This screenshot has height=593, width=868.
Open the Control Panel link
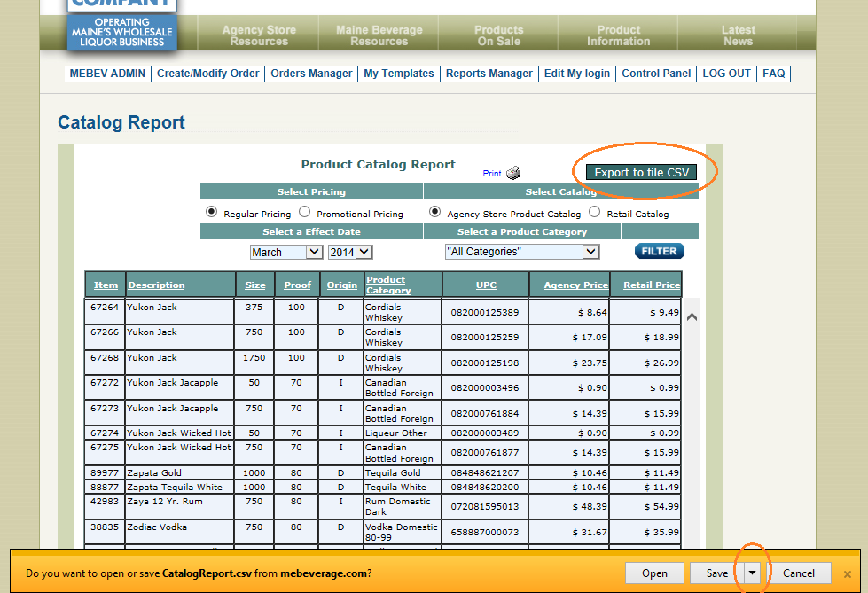pyautogui.click(x=656, y=73)
